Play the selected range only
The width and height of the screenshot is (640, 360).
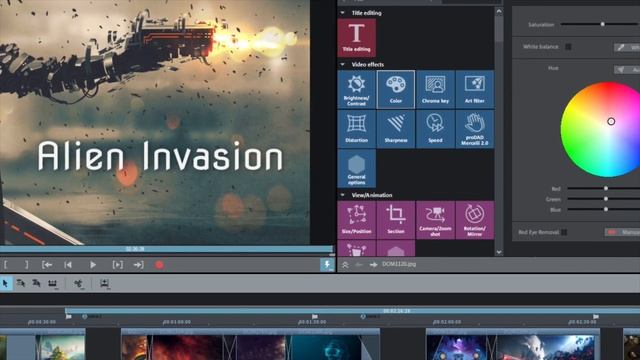(x=118, y=265)
